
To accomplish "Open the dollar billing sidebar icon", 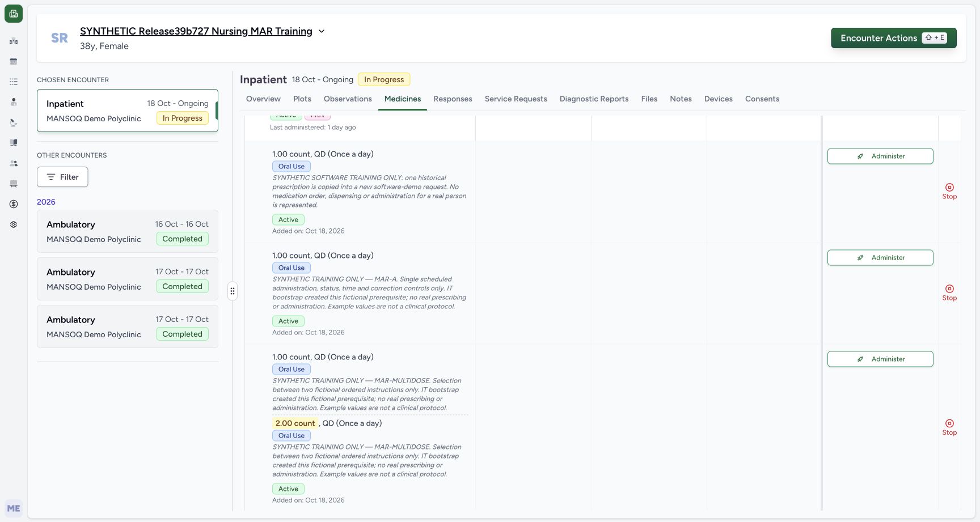I will coord(14,204).
